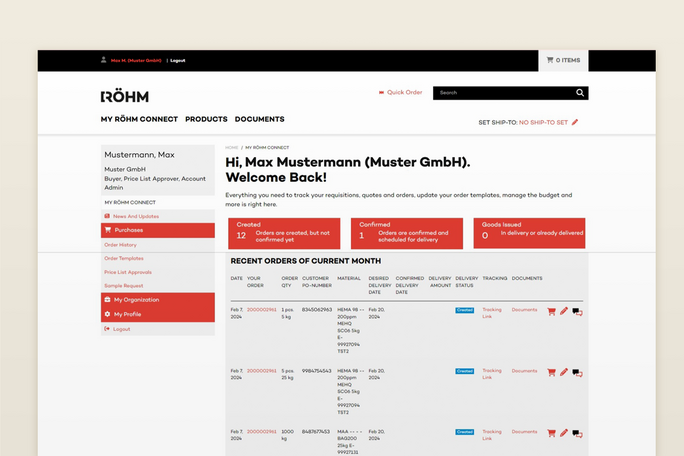Open the shopping cart with 0 items
Image resolution: width=684 pixels, height=456 pixels.
(x=563, y=60)
